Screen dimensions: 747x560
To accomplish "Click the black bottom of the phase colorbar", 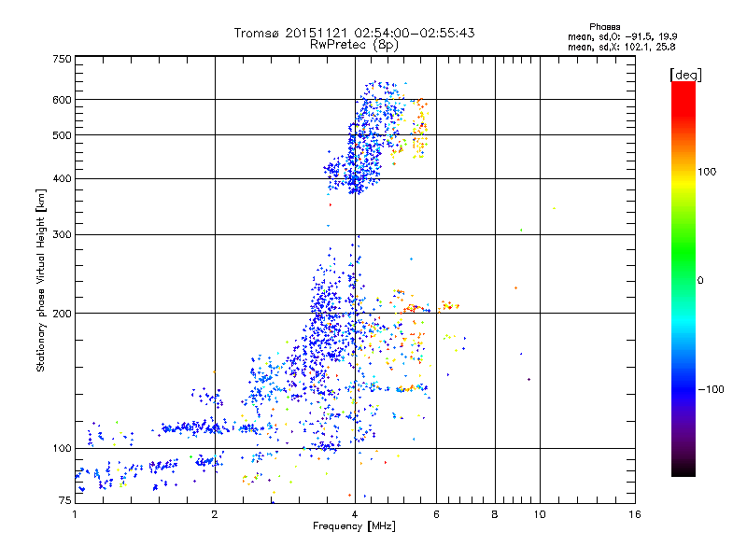I will pos(684,470).
